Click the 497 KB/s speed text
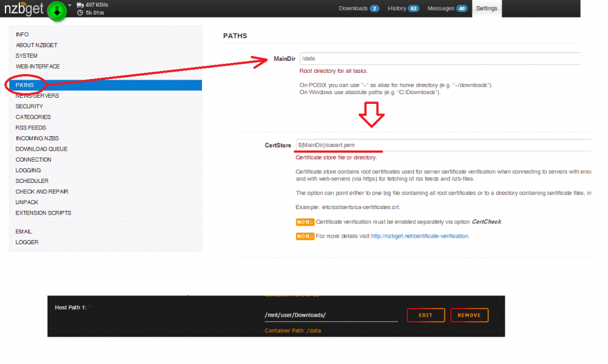Image resolution: width=608 pixels, height=364 pixels. tap(97, 5)
